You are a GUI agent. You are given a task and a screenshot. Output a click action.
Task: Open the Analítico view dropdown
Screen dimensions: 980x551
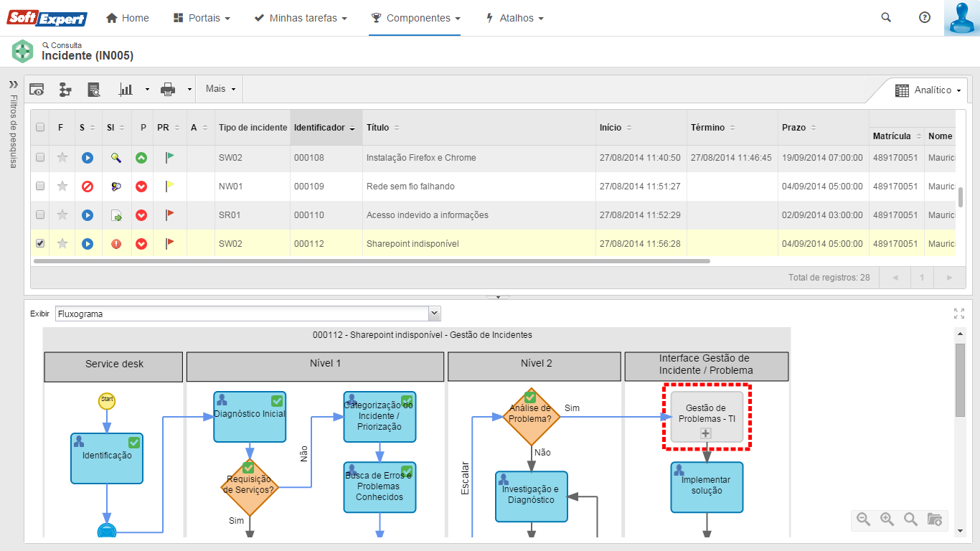coord(929,90)
